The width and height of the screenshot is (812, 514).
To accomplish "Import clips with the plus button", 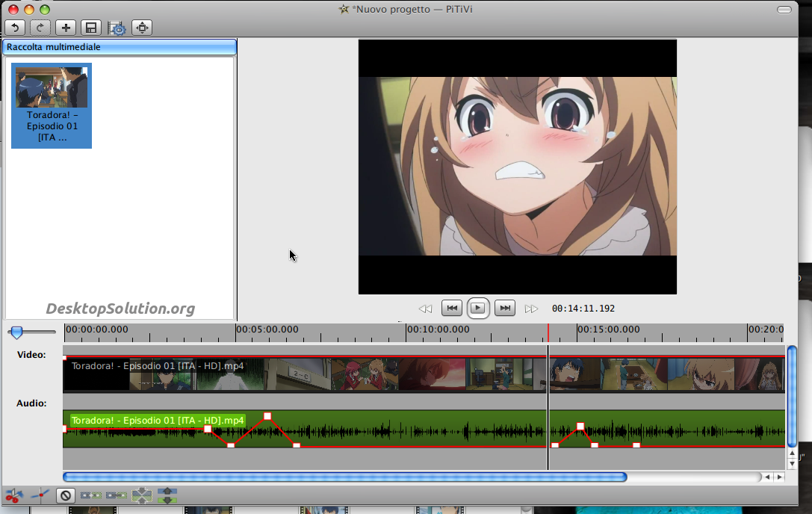I will 66,28.
